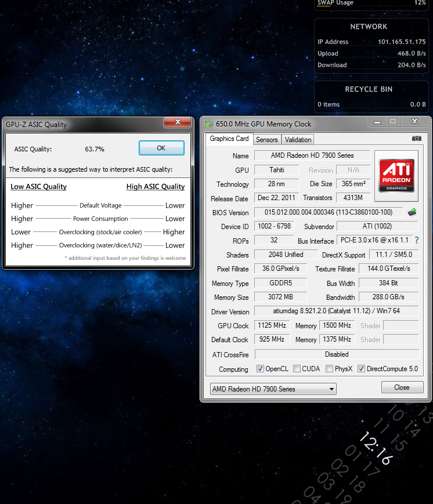Image resolution: width=433 pixels, height=504 pixels.
Task: Click the Device ID value 1002 - 6798
Action: [x=274, y=226]
